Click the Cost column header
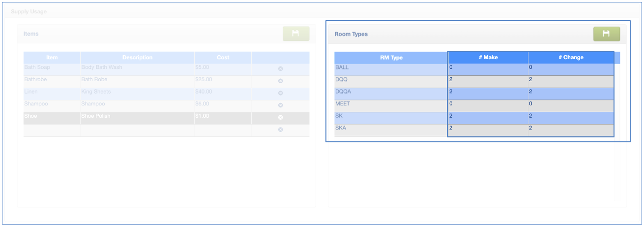Viewport: 644px width, 227px height. coord(223,58)
